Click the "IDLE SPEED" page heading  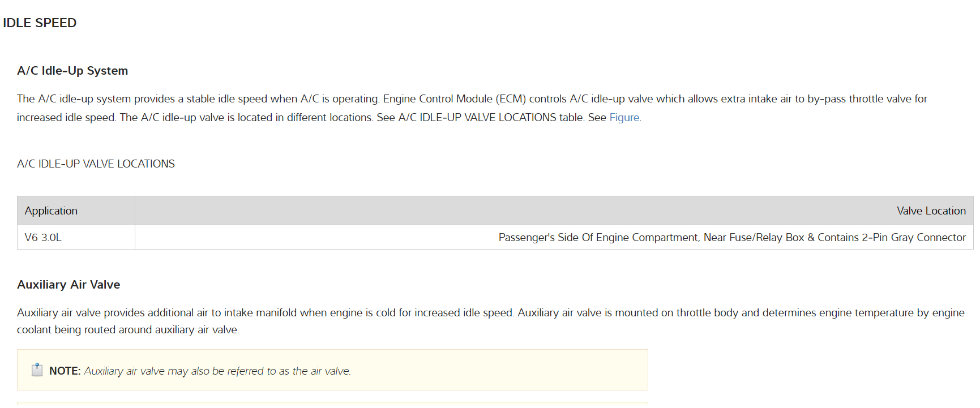click(x=40, y=23)
